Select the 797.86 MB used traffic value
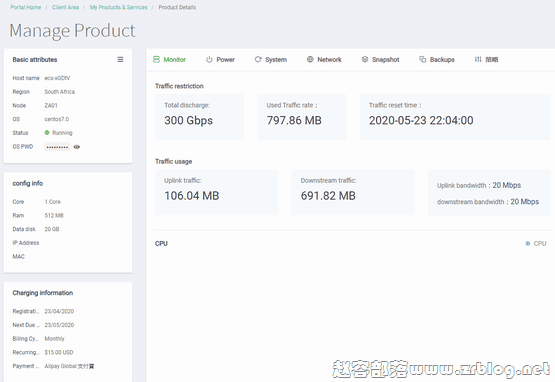 [294, 120]
